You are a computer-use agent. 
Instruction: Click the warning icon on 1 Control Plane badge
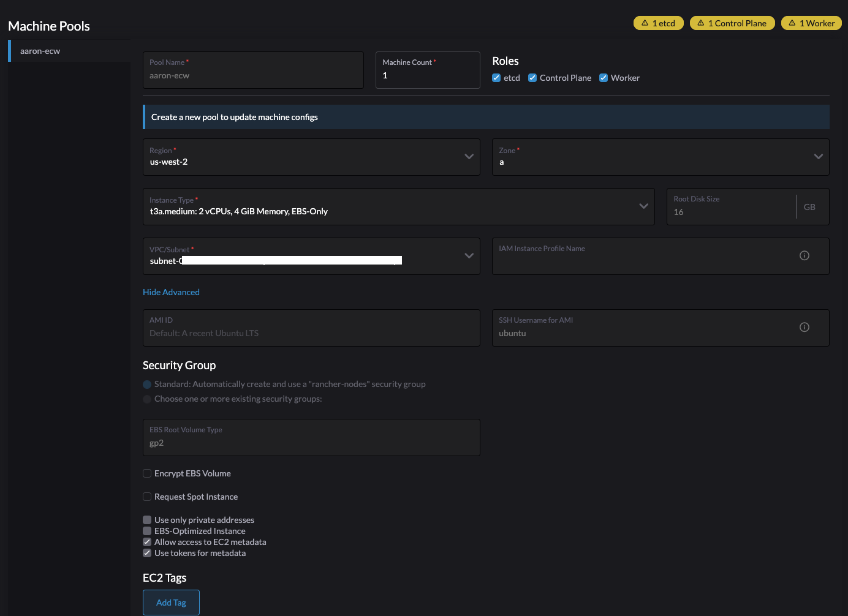[x=700, y=23]
